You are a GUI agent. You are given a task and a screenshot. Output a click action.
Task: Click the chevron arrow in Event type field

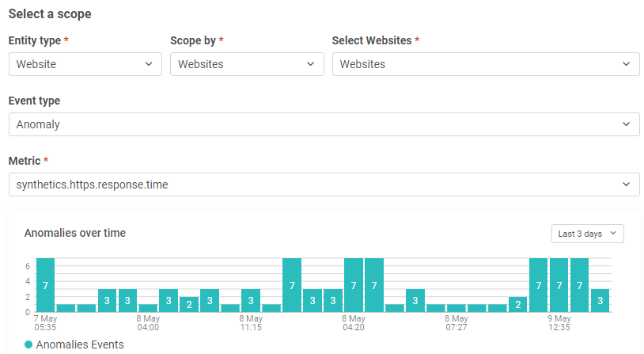pyautogui.click(x=627, y=124)
